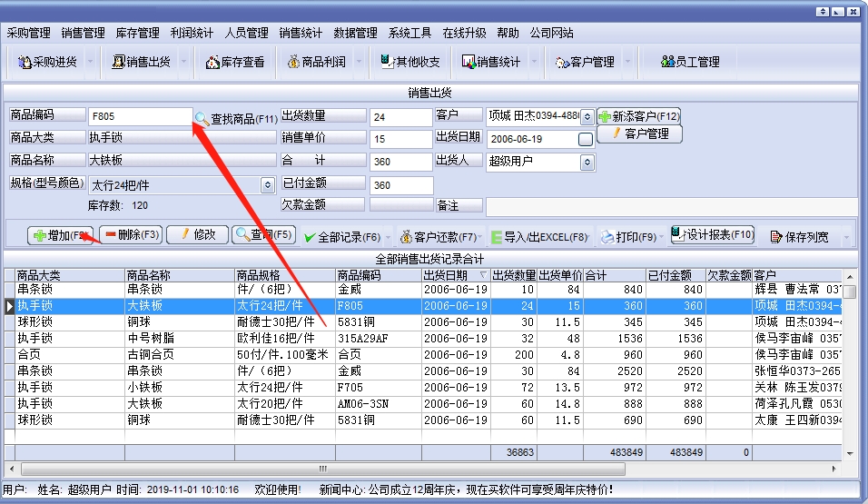Click the 打印(F9) print icon
This screenshot has height=504, width=868.
click(x=607, y=237)
